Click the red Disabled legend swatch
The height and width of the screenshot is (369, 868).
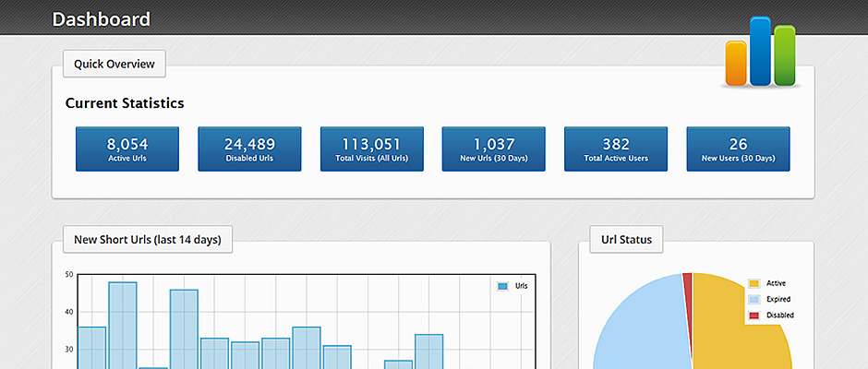753,315
